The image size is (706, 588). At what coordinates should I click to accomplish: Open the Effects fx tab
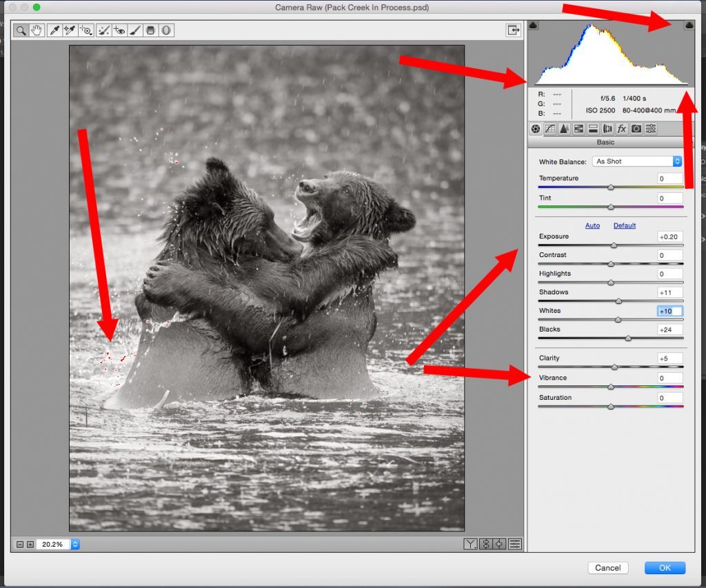(x=621, y=128)
